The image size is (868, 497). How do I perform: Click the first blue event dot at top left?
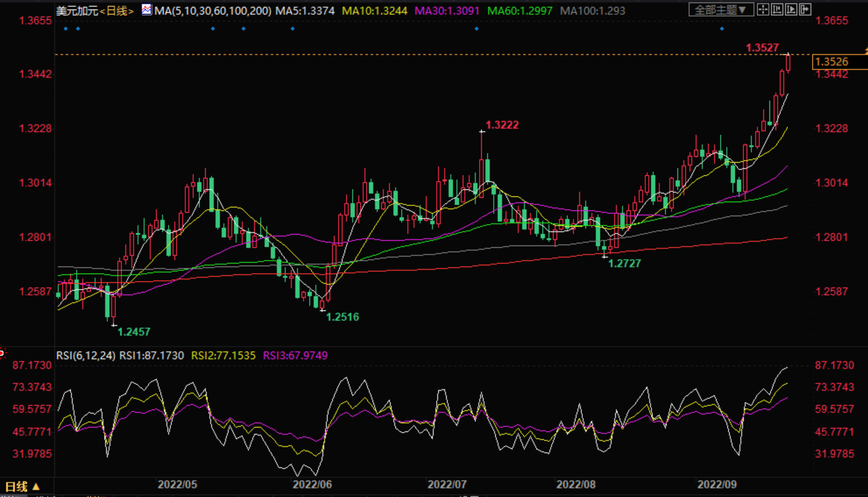coord(66,29)
